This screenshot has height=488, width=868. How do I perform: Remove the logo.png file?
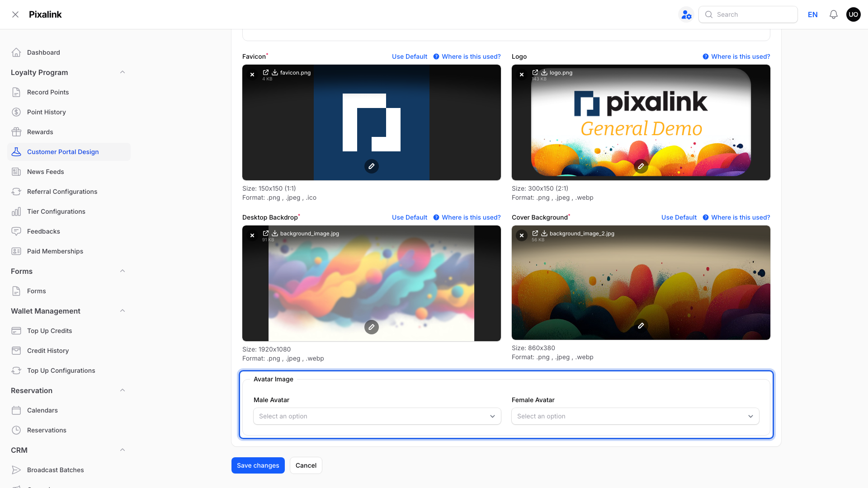point(522,75)
